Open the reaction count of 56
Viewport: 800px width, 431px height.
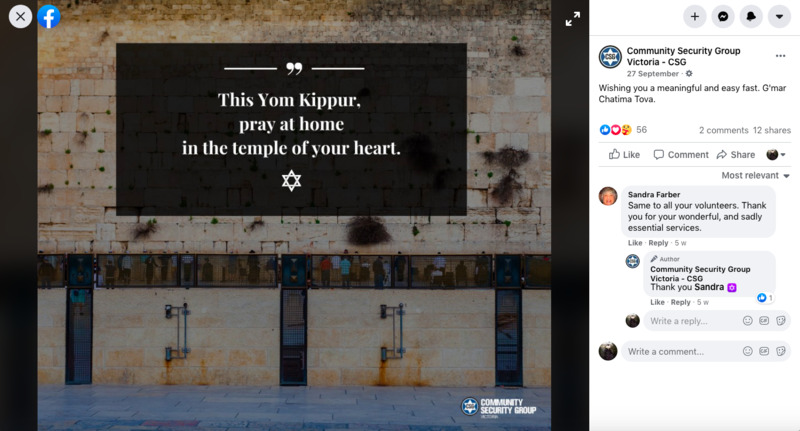pyautogui.click(x=641, y=130)
